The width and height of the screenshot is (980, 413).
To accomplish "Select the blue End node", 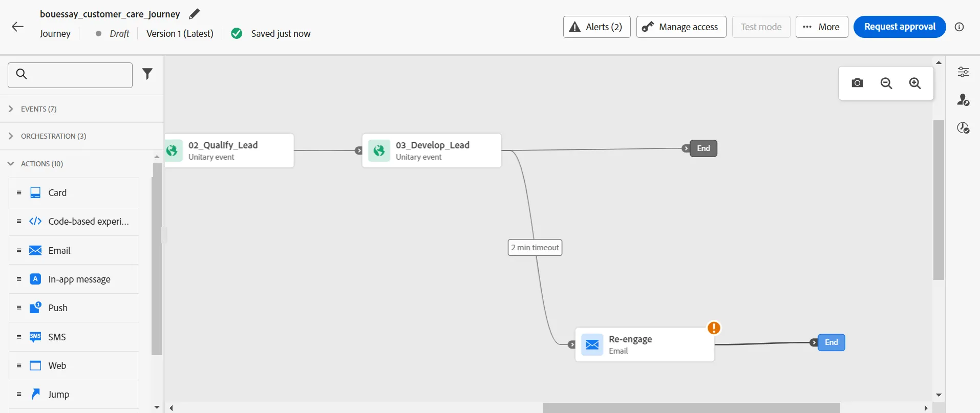I will (x=832, y=342).
